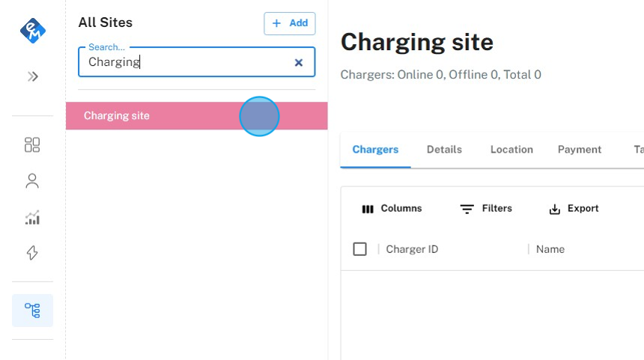This screenshot has height=360, width=644.
Task: Click the eM logo icon
Action: tap(32, 31)
